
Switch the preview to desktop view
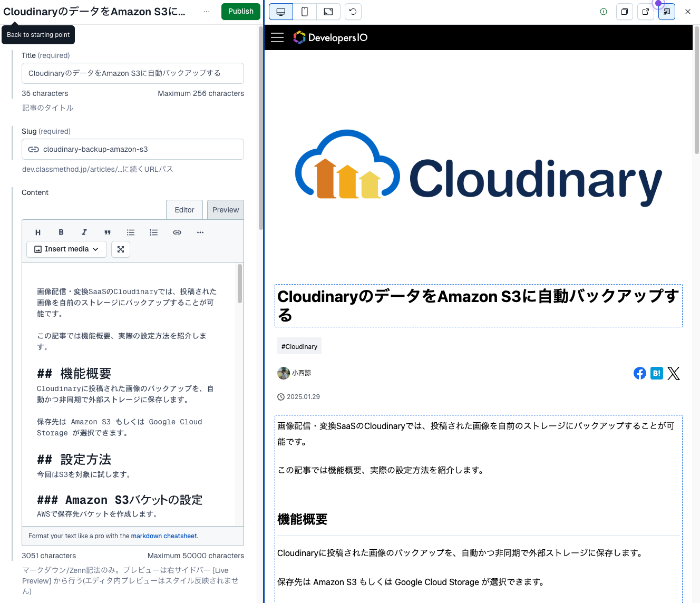[281, 12]
